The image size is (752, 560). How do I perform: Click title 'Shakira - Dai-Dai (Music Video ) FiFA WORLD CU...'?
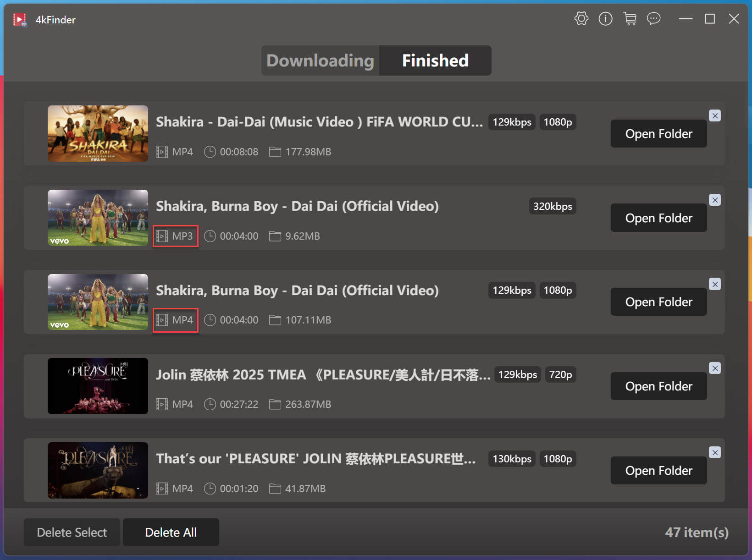click(319, 122)
